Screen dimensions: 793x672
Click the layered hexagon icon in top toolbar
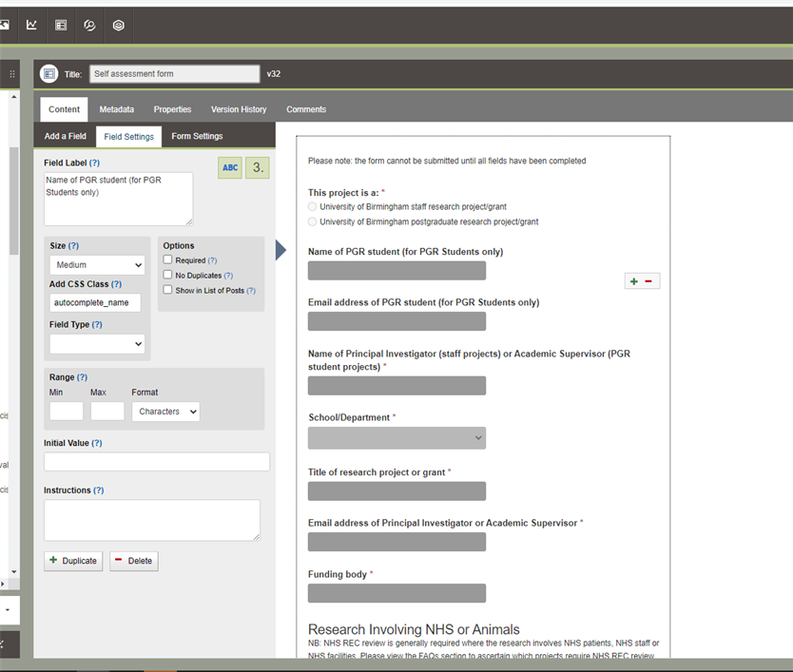119,26
